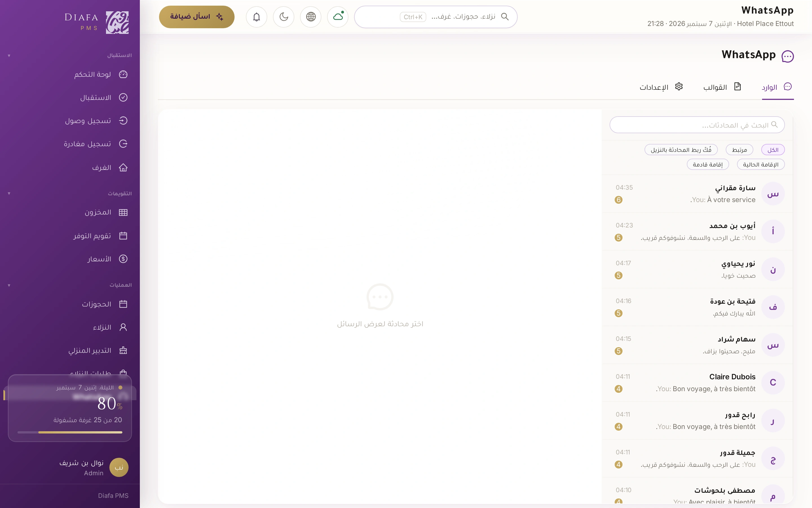This screenshot has height=508, width=812.
Task: Click the gear icon beside الإعدادات
Action: (679, 87)
